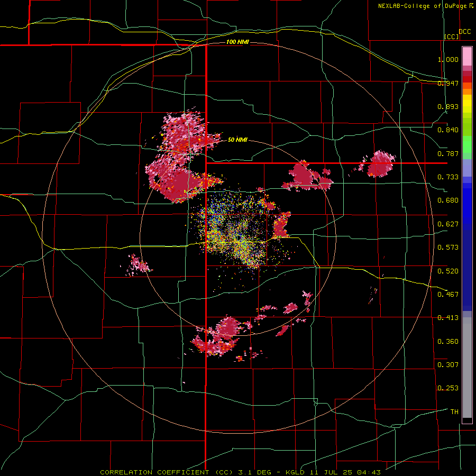The image size is (476, 476).
Task: Select the 0.307 scale value
Action: pyautogui.click(x=448, y=364)
